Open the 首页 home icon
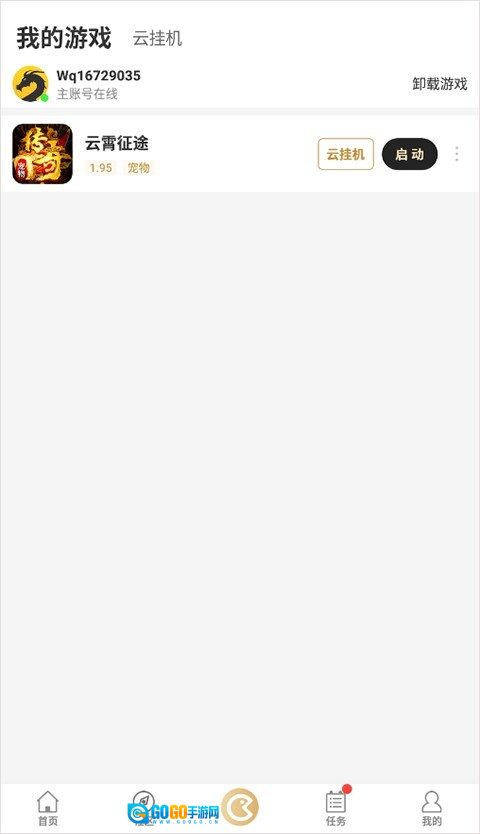480x834 pixels. (x=47, y=808)
